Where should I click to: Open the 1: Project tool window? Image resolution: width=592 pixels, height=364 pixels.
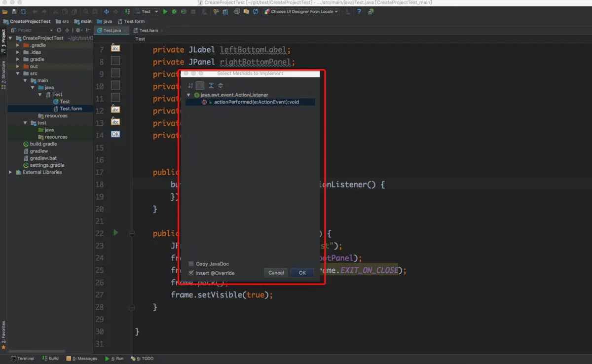pyautogui.click(x=3, y=41)
